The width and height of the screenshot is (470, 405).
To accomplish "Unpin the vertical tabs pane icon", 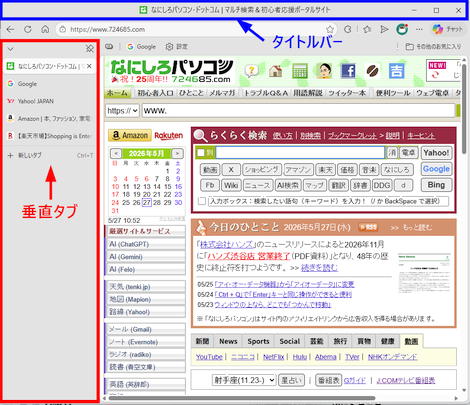I will (x=89, y=49).
